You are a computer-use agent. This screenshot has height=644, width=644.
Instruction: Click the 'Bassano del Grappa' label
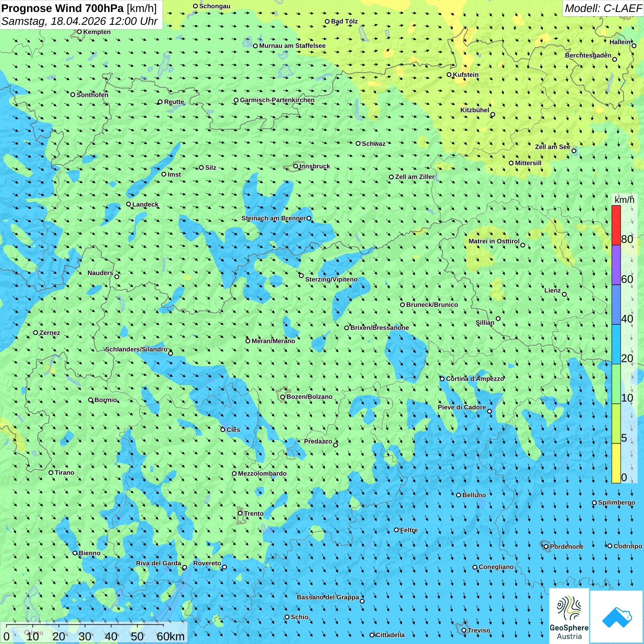[x=328, y=597]
